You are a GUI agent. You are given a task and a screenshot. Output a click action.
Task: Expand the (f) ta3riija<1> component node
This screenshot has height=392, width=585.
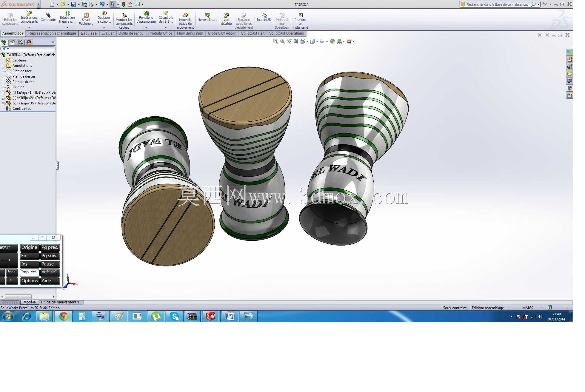(3, 92)
